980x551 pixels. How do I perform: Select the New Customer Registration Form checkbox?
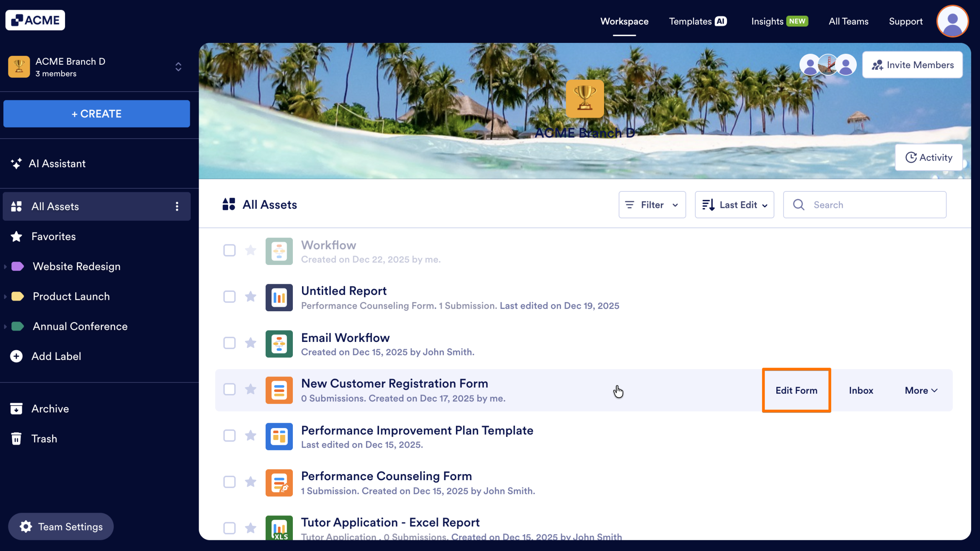click(230, 389)
